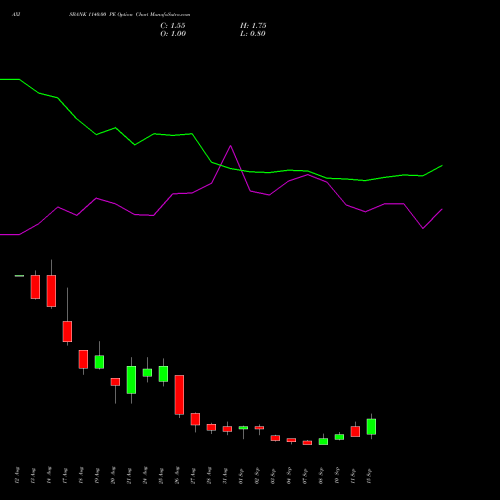Select the tall green candle above 21 Aug
This screenshot has height=500, width=500.
point(131,380)
